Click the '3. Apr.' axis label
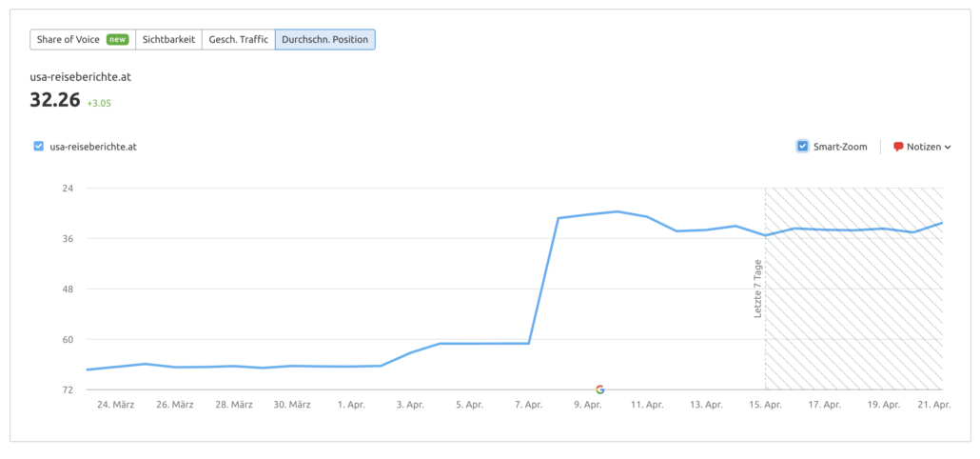980x459 pixels. [x=410, y=405]
